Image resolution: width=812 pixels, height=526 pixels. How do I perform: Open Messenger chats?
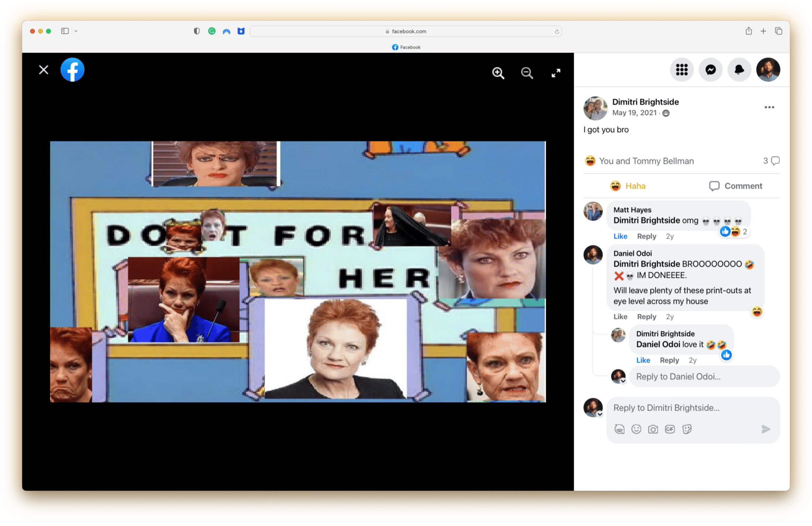click(710, 69)
